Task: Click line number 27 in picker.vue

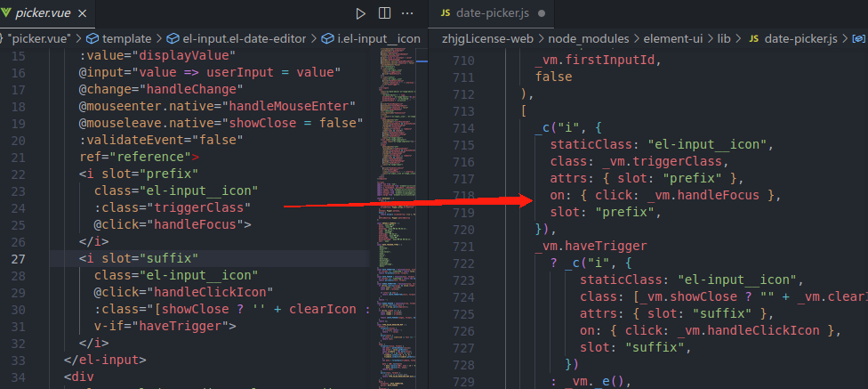Action: tap(19, 259)
